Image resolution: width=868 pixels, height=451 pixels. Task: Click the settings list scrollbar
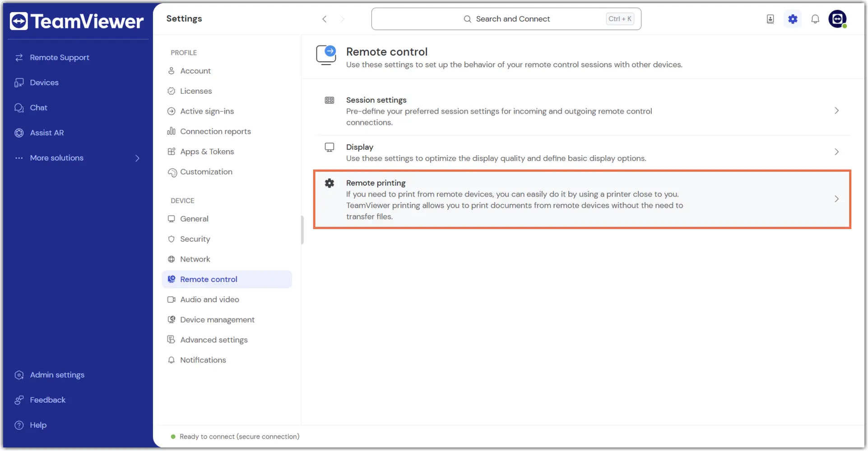click(302, 230)
